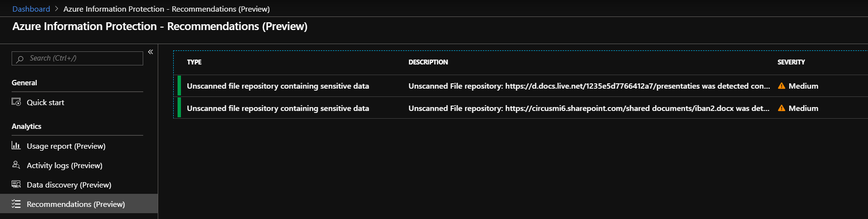Select Recommendations (Preview) in sidebar
Screen dimensions: 868x219
point(75,204)
